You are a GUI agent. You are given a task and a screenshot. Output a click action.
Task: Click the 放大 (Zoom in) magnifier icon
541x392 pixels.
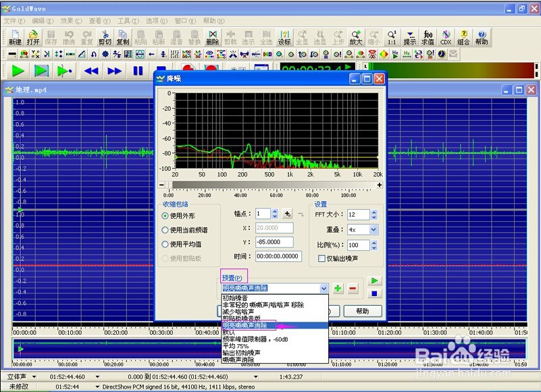[x=356, y=37]
